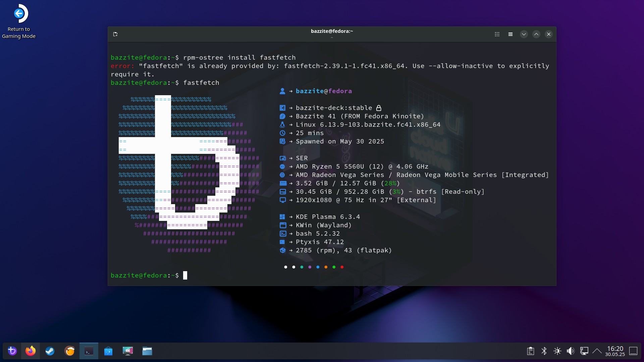The image size is (644, 362).
Task: Click the monitor icon beside 1920x1080
Action: (283, 200)
